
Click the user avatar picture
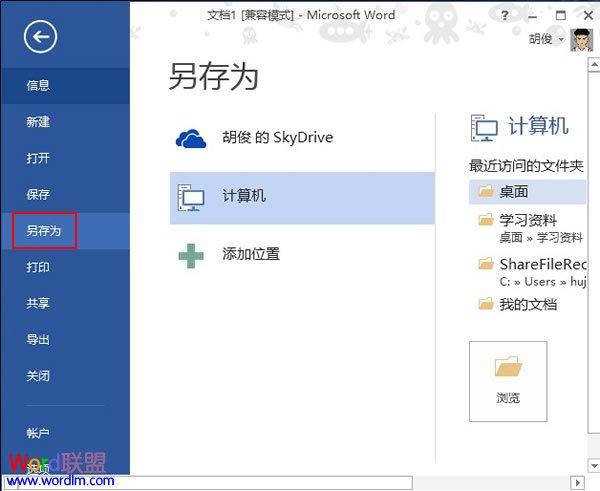[579, 39]
